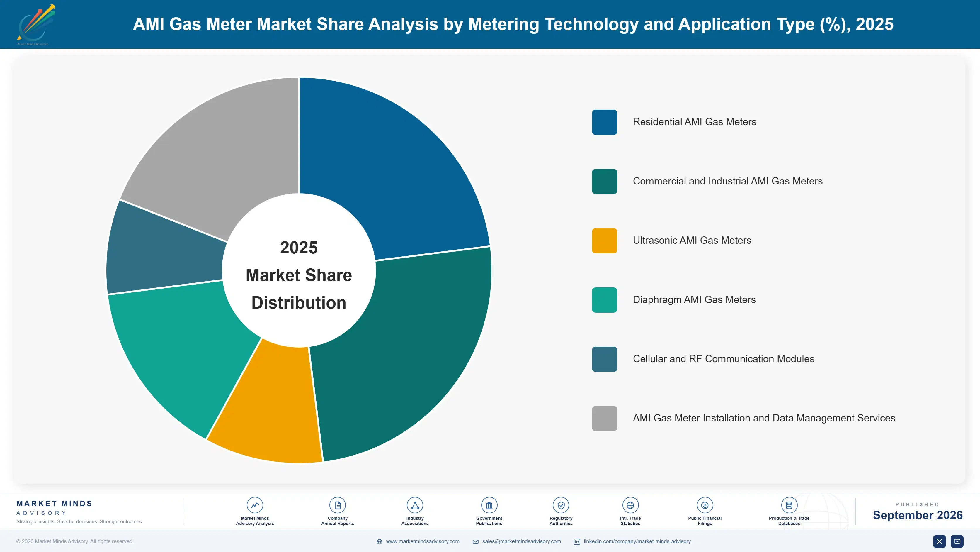Click the Residential AMI Gas Meters blue swatch
980x552 pixels.
[x=604, y=122]
